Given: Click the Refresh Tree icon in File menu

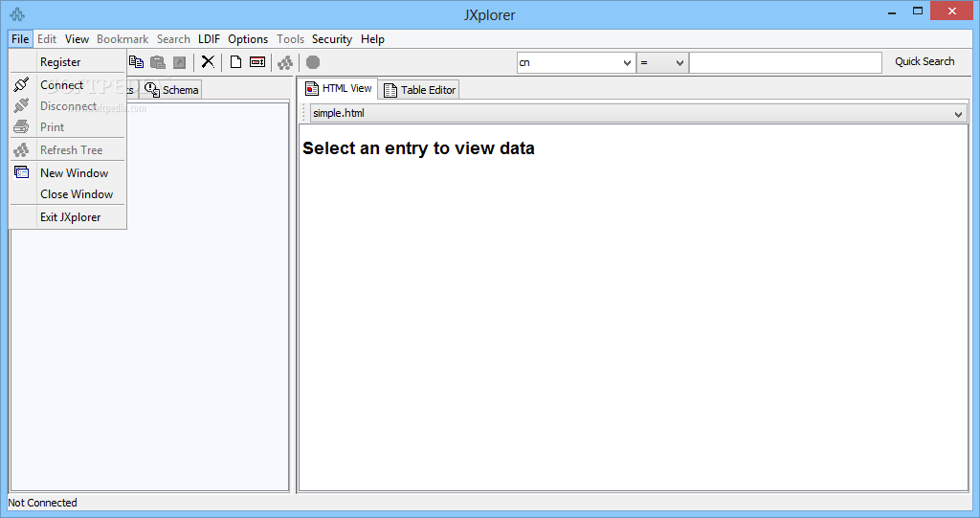Looking at the screenshot, I should point(21,150).
